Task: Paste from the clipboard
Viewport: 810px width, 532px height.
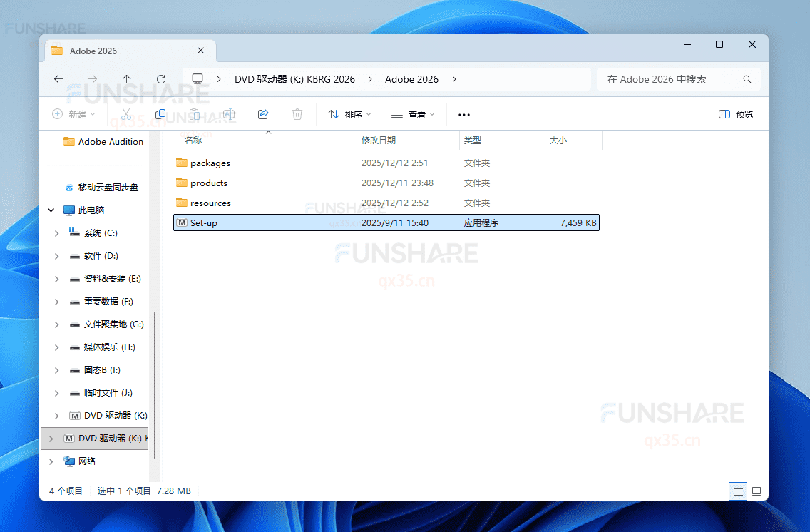Action: tap(195, 114)
